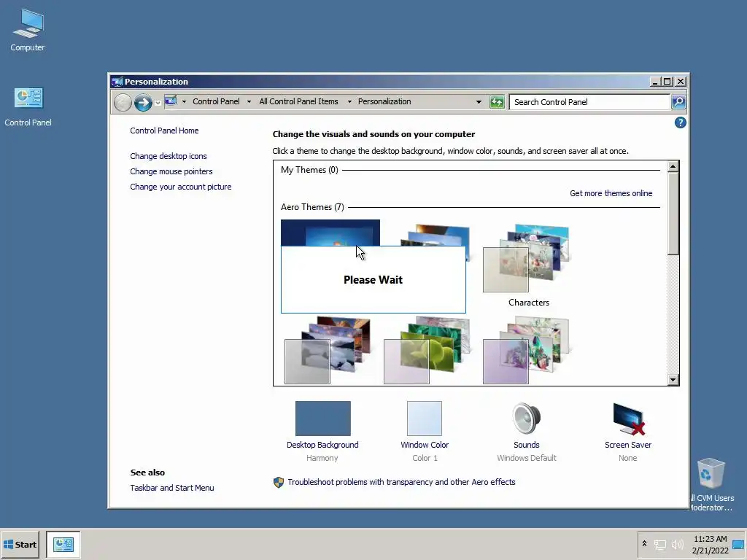Select the Characters theme
This screenshot has height=560, width=747.
(x=528, y=265)
